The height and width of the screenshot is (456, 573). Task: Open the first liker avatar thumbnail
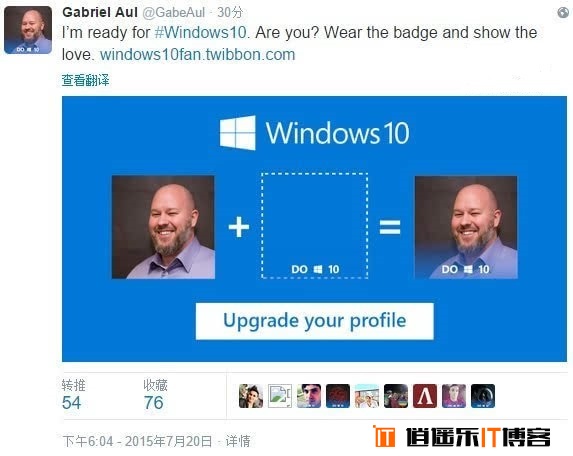251,396
